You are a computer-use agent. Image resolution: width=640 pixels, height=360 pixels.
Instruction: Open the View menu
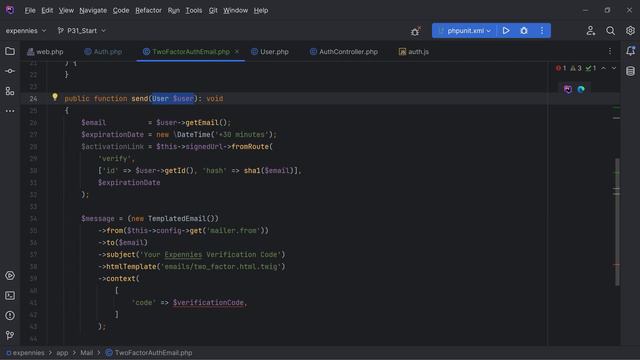click(x=66, y=11)
